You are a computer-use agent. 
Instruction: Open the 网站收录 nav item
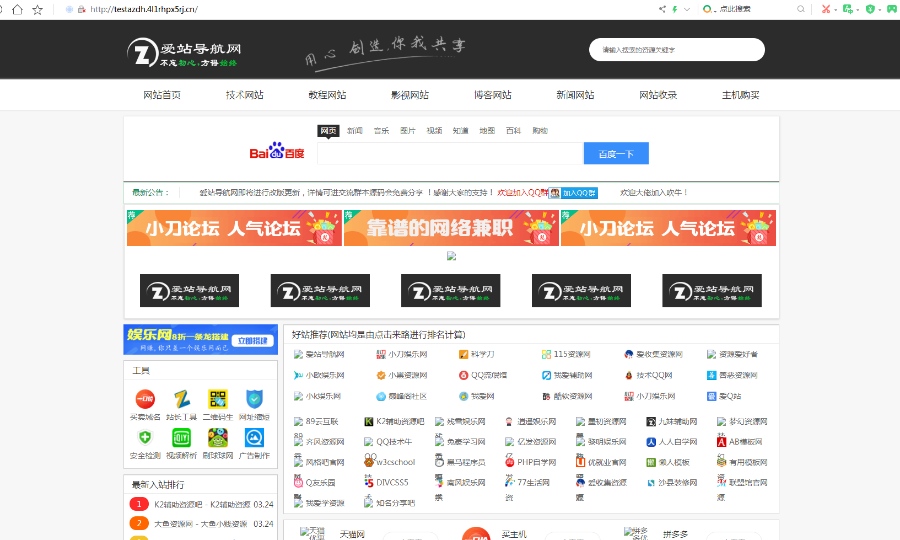click(658, 95)
